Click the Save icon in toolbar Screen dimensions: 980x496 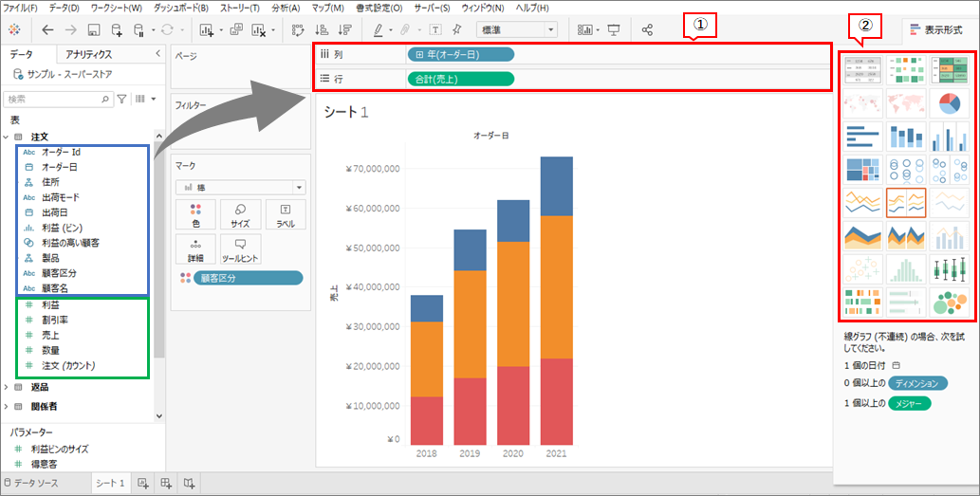pyautogui.click(x=93, y=29)
